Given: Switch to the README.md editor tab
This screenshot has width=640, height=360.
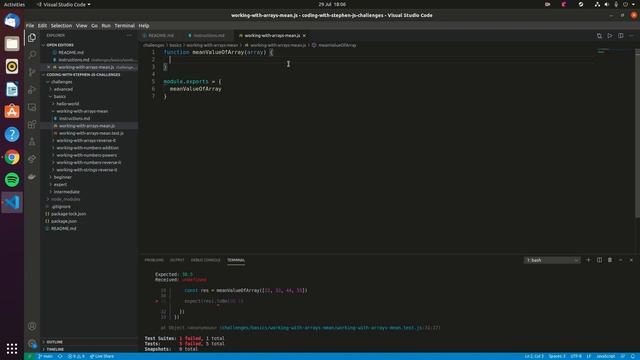Looking at the screenshot, I should (161, 36).
